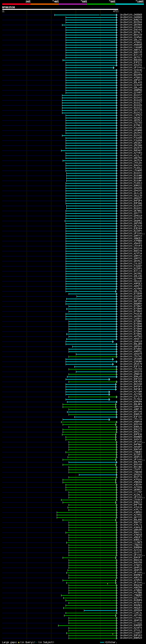Click the cyan ~100% identity legend segment

(130, 4)
